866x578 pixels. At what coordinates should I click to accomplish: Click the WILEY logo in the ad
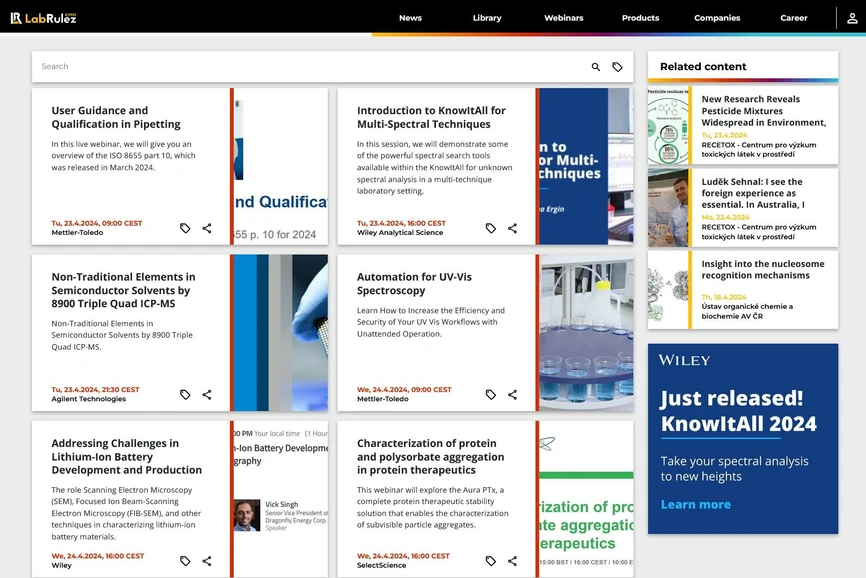684,360
